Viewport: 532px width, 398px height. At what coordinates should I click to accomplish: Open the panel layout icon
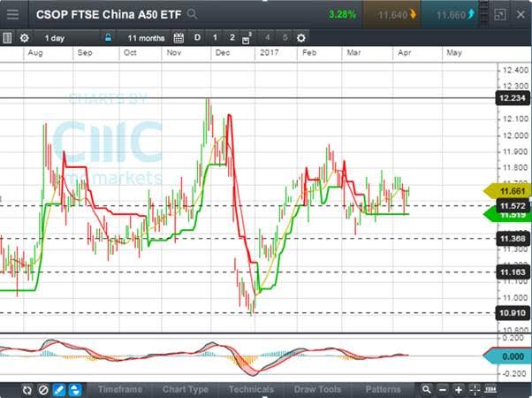(7, 38)
